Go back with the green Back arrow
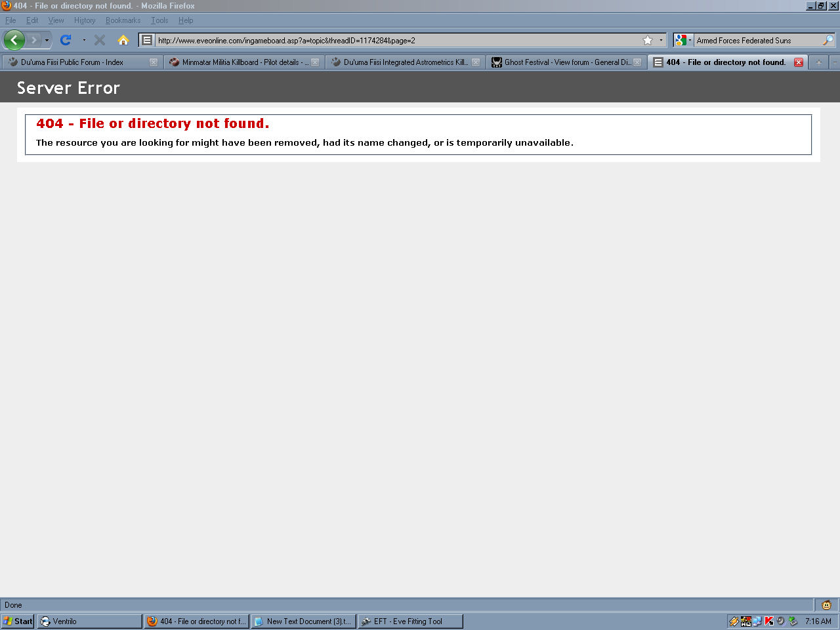This screenshot has height=630, width=840. tap(14, 40)
